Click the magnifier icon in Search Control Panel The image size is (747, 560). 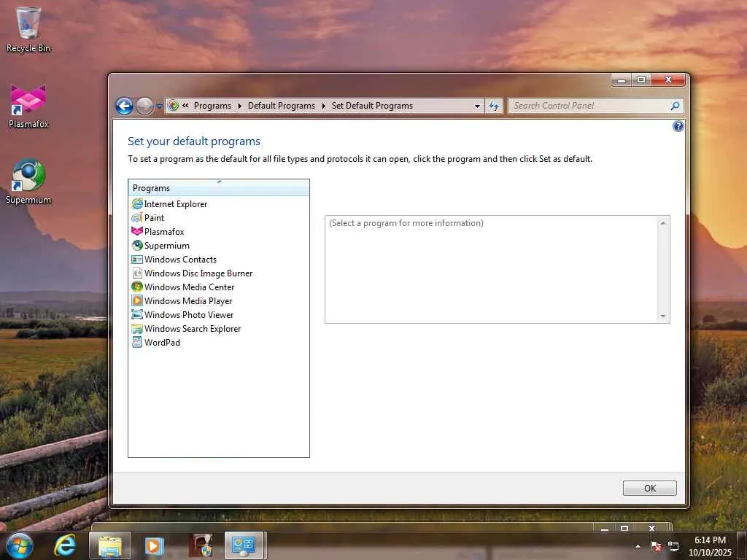[x=675, y=106]
